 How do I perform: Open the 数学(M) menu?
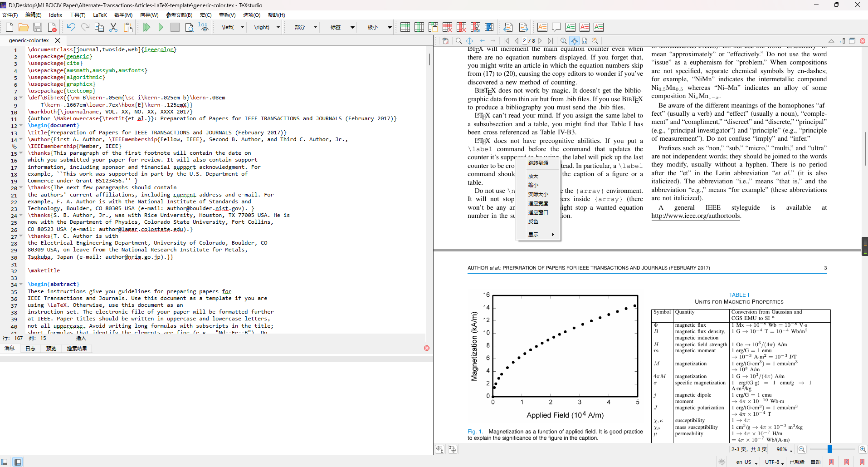pyautogui.click(x=123, y=15)
